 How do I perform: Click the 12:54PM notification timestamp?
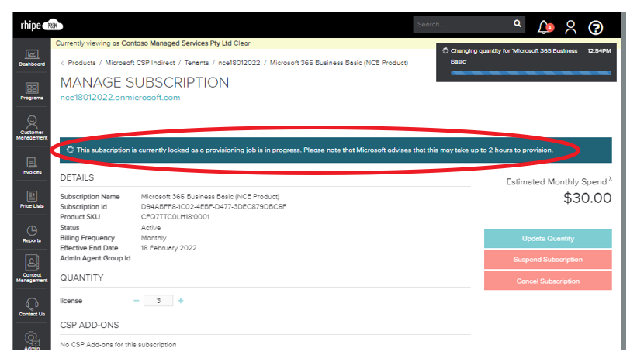[x=599, y=51]
